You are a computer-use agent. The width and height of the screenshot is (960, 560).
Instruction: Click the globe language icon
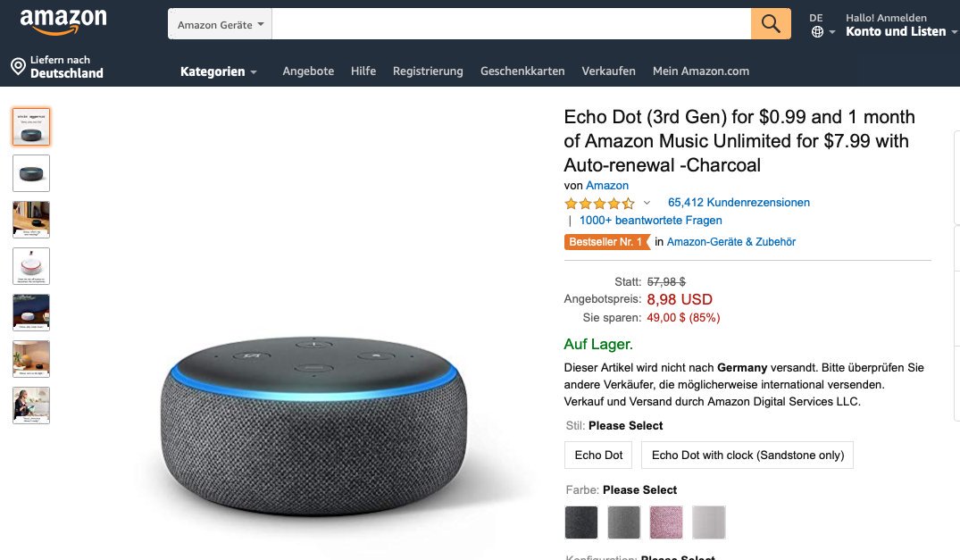tap(817, 32)
